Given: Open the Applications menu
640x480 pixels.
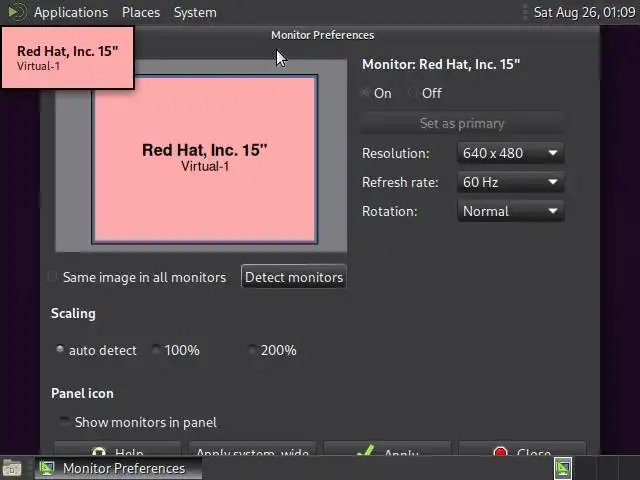Looking at the screenshot, I should [x=71, y=12].
